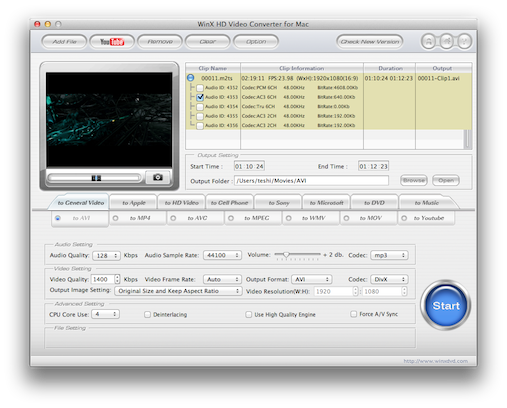The image size is (507, 408).
Task: Switch to the to Cell Phone tab
Action: [230, 203]
